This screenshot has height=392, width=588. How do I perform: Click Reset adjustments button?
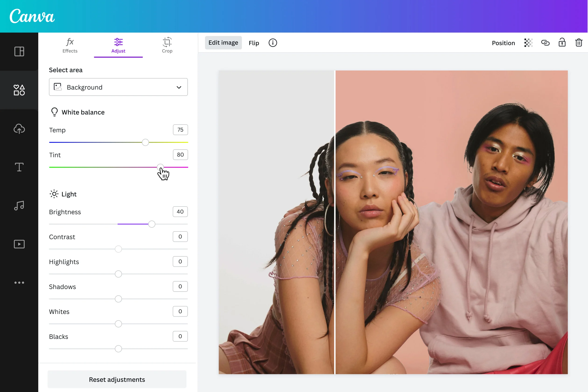point(117,379)
